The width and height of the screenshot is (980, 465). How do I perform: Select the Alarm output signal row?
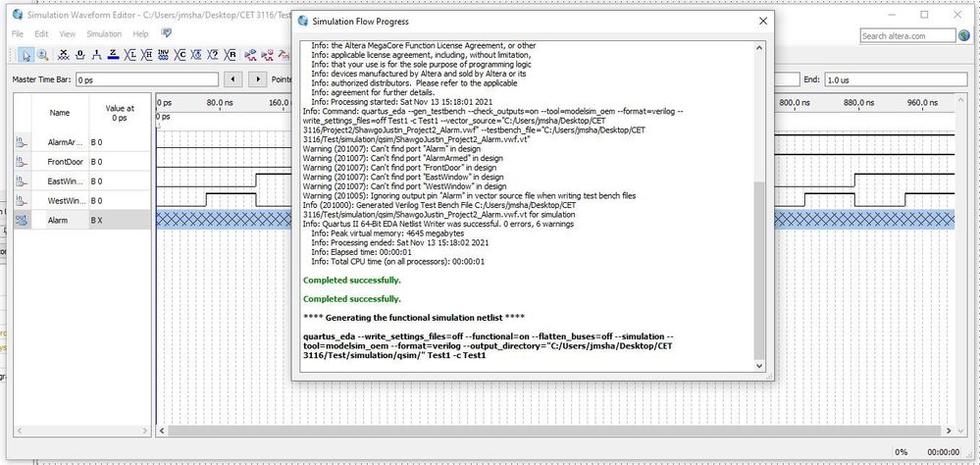point(82,220)
